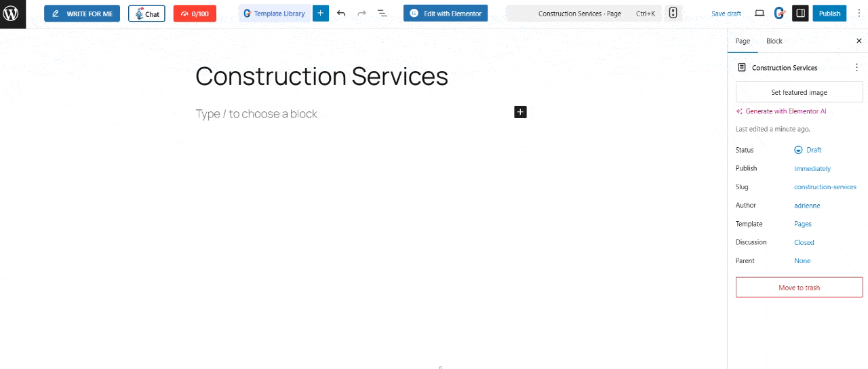The image size is (868, 369).
Task: Toggle the settings sidebar panel icon
Action: pyautogui.click(x=800, y=14)
